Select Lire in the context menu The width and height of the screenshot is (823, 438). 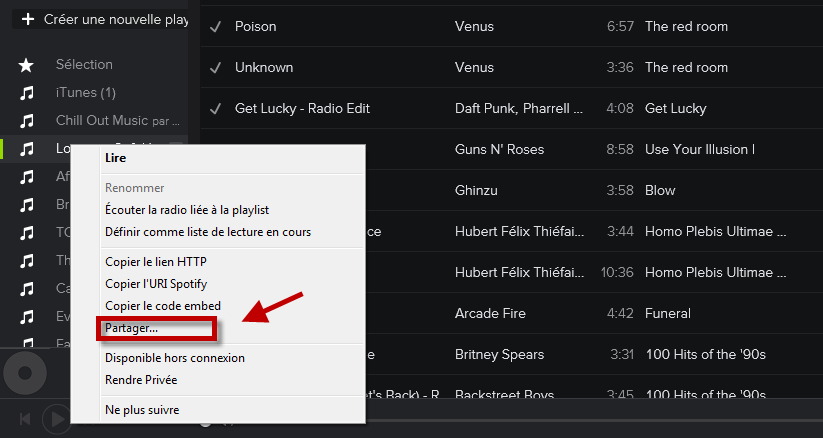(116, 157)
